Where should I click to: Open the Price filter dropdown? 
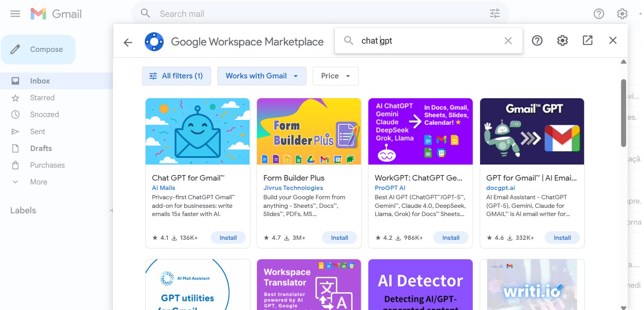click(335, 76)
